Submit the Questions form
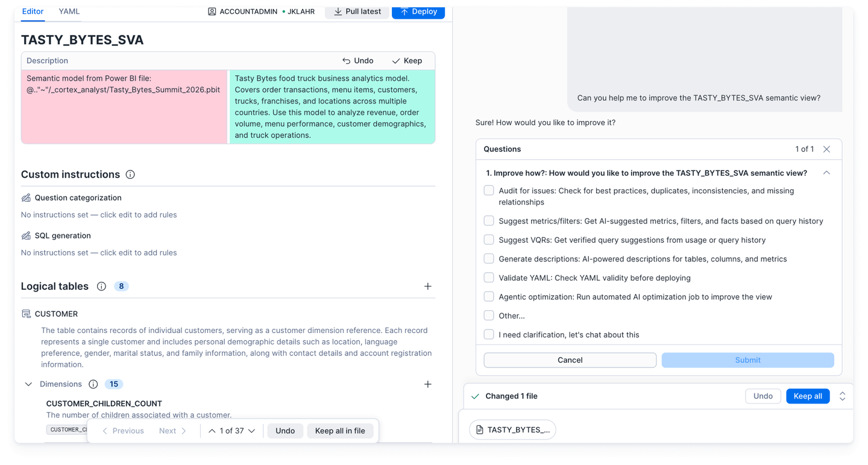The height and width of the screenshot is (465, 868). click(747, 360)
